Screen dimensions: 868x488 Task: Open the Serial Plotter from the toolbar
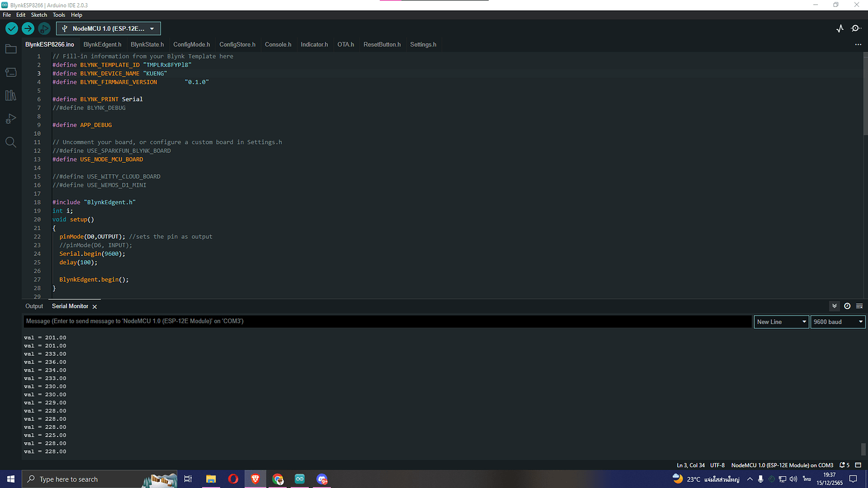[840, 28]
